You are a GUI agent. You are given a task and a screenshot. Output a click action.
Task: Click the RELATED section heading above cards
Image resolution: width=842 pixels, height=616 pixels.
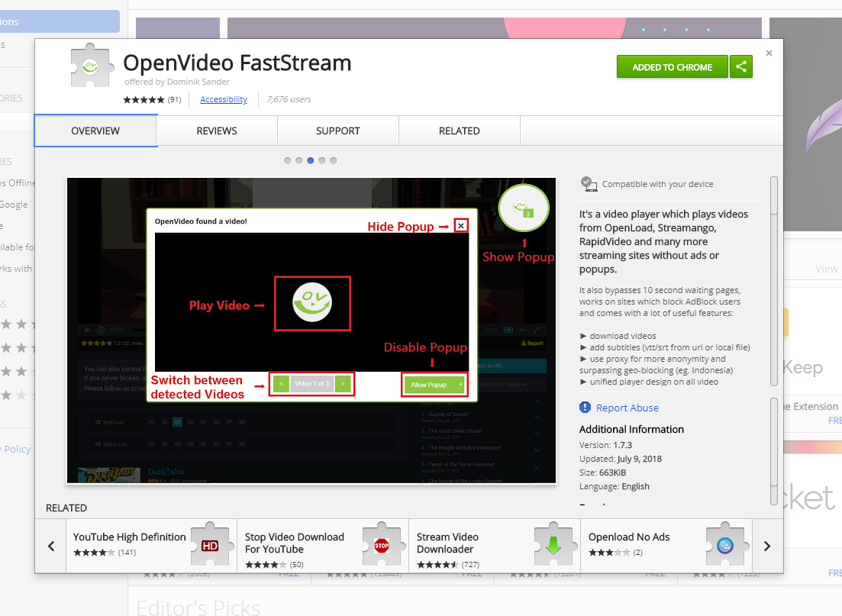click(x=66, y=508)
